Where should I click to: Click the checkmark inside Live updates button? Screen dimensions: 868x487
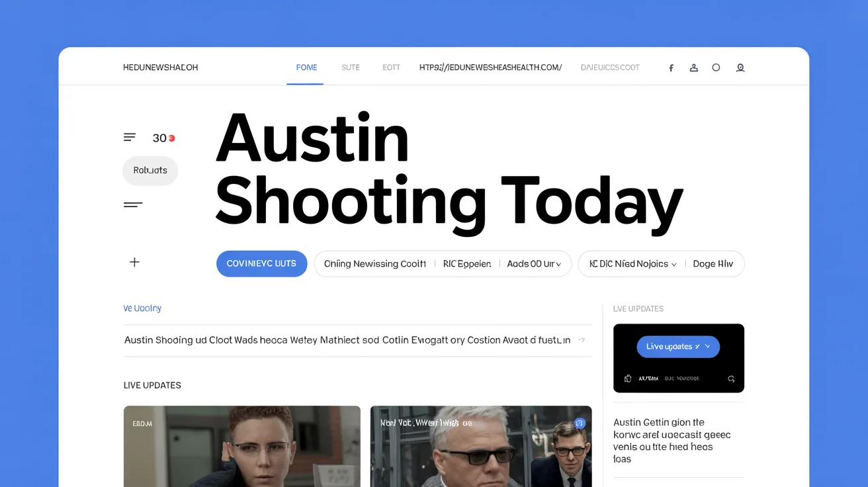click(697, 347)
